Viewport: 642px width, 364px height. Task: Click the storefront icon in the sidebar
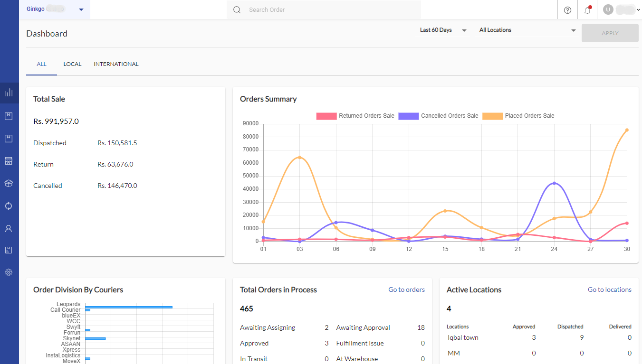[x=9, y=161]
